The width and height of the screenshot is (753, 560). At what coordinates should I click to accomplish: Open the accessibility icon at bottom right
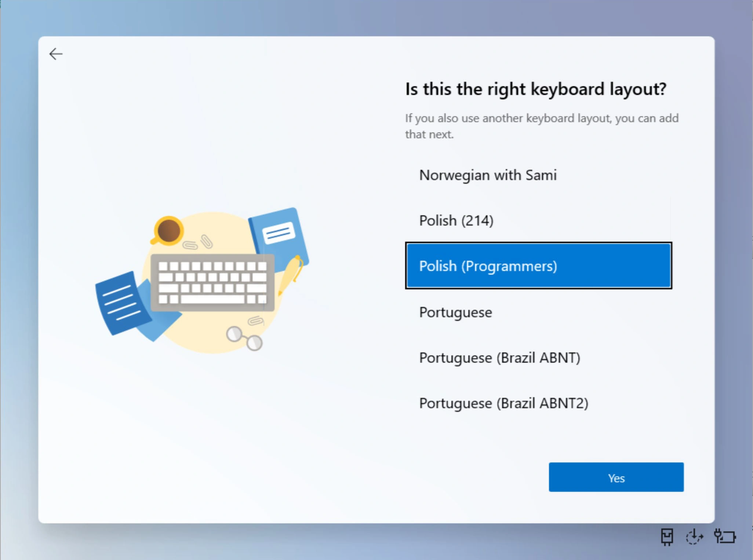[x=667, y=537]
